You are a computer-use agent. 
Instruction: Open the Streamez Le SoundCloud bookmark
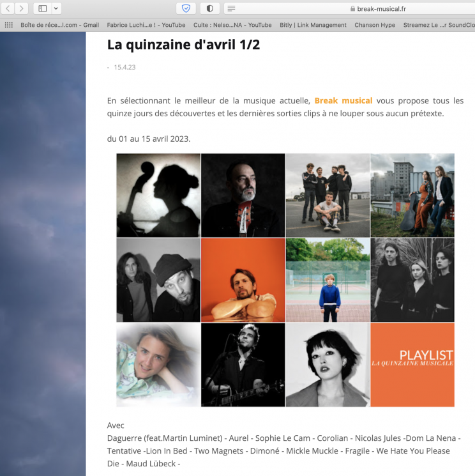[x=439, y=25]
